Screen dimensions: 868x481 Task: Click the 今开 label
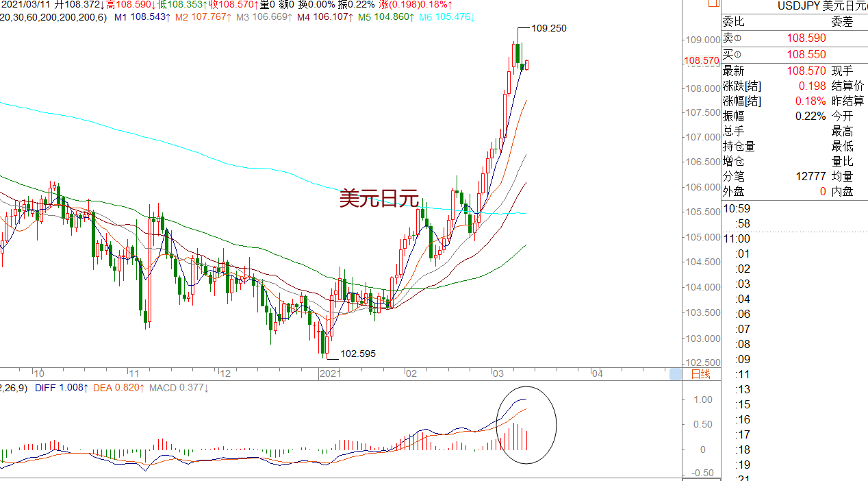pyautogui.click(x=843, y=116)
